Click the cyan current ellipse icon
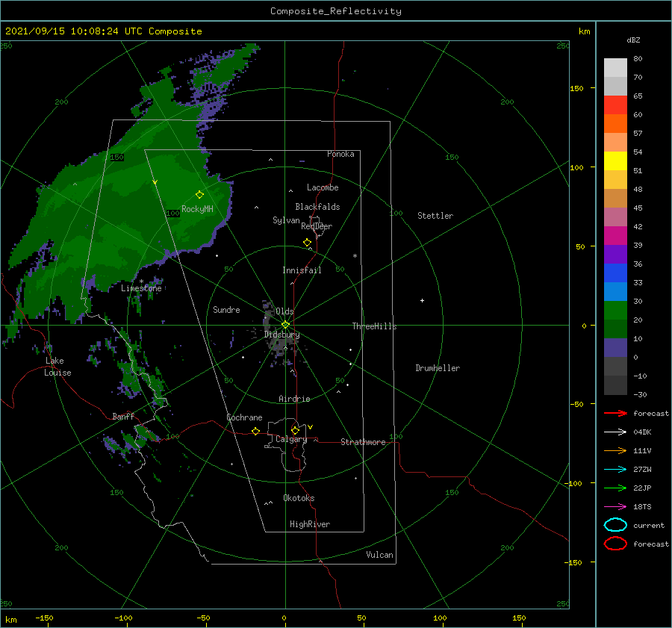This screenshot has width=672, height=628. tap(615, 525)
